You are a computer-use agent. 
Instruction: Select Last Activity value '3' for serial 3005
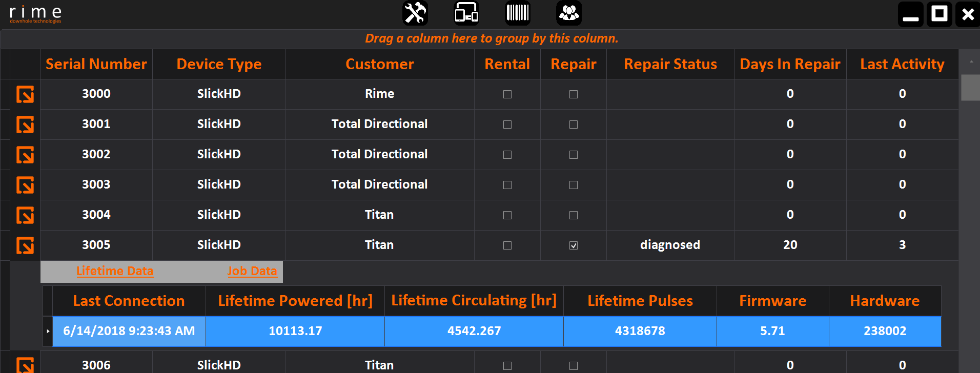(x=903, y=245)
